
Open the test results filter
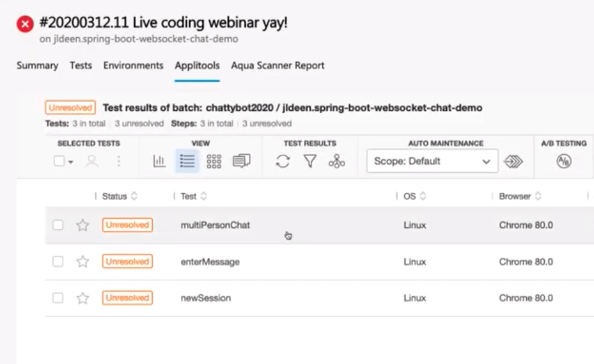309,161
